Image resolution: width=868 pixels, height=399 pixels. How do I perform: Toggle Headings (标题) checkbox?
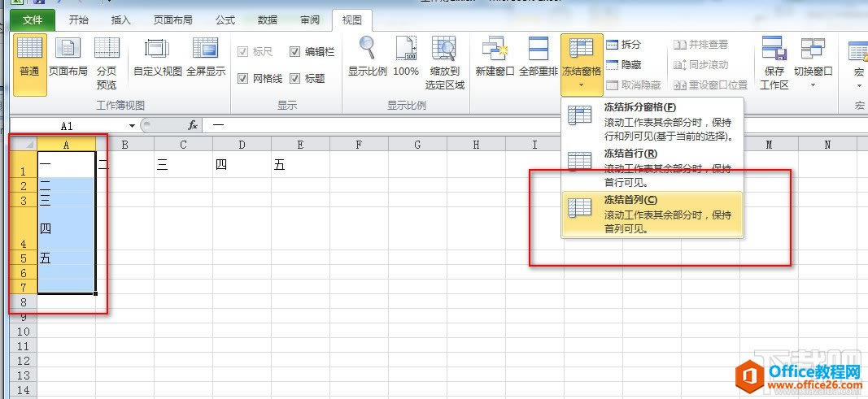tap(295, 79)
